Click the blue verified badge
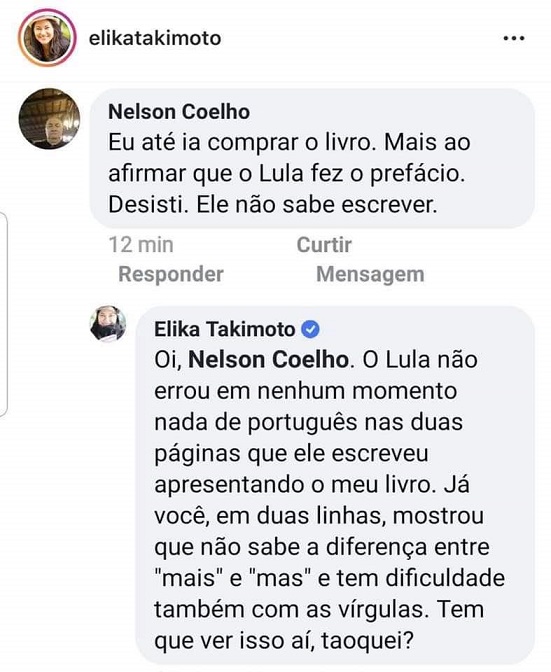551x672 pixels. [x=311, y=330]
